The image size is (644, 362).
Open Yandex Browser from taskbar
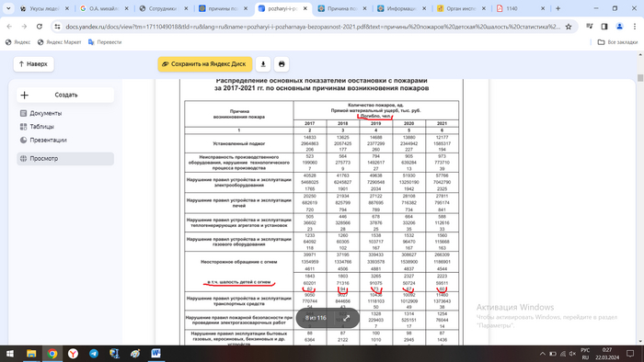pos(73,354)
